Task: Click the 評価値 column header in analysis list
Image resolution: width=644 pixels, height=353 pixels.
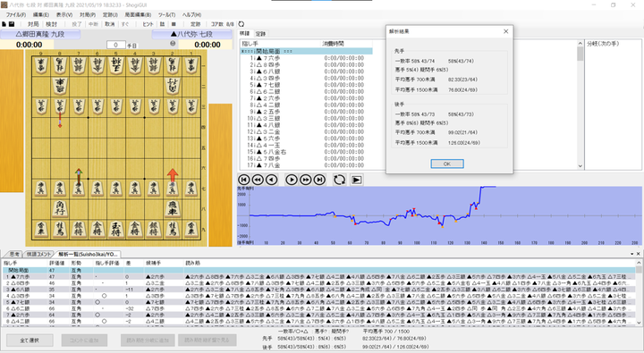Action: point(57,263)
